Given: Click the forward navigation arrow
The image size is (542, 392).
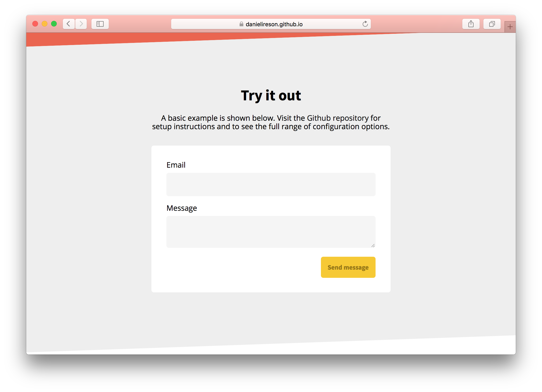Looking at the screenshot, I should [x=81, y=24].
